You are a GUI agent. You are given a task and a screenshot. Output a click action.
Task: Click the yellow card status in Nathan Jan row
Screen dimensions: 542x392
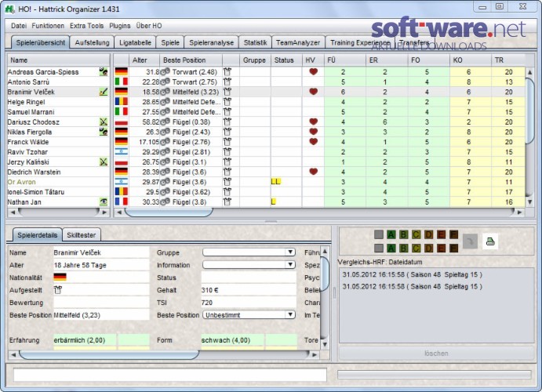[x=274, y=201]
